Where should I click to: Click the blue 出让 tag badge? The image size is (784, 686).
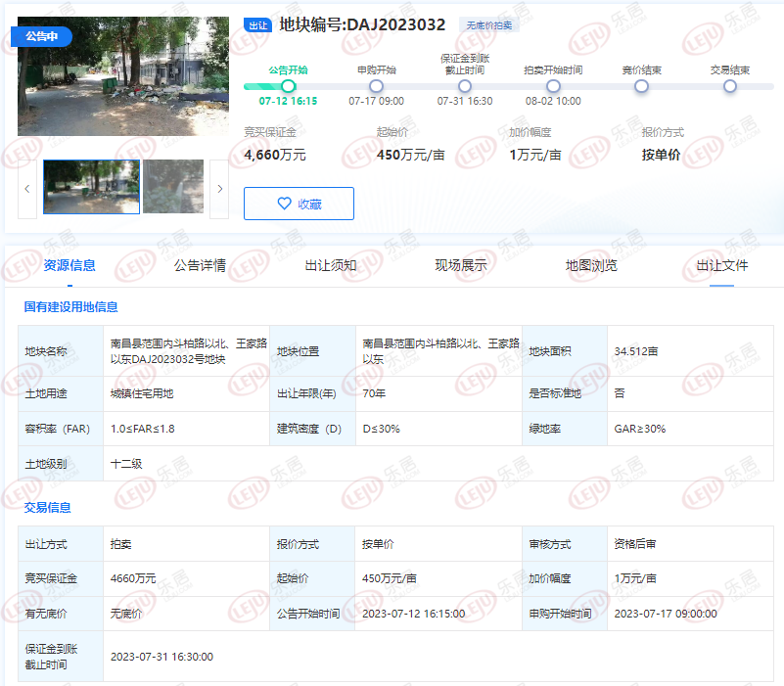[257, 25]
